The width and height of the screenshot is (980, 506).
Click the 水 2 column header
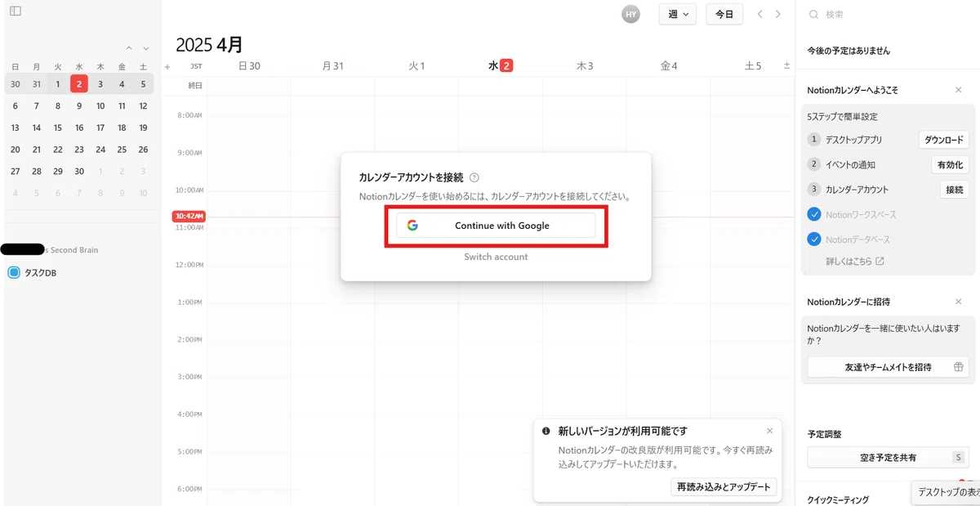[500, 66]
